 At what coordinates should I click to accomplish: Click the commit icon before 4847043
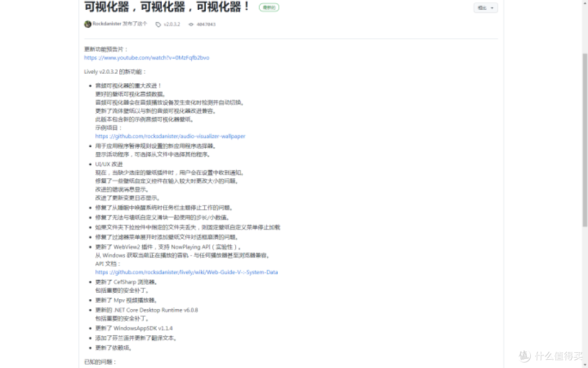coord(191,25)
